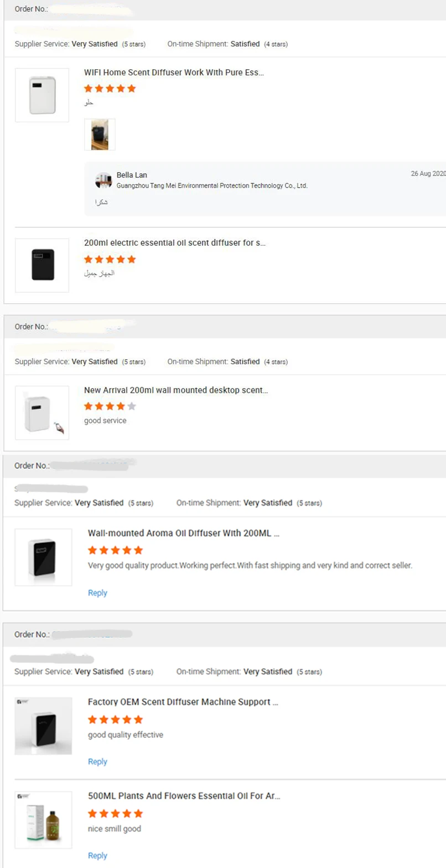
Task: Click Bella Lan's profile avatar
Action: tap(103, 180)
